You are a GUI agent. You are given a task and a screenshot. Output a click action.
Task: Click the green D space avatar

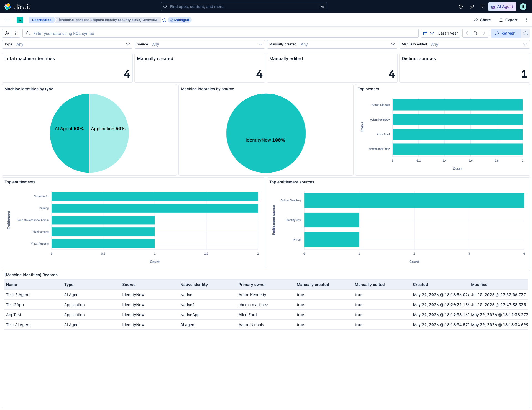click(20, 20)
